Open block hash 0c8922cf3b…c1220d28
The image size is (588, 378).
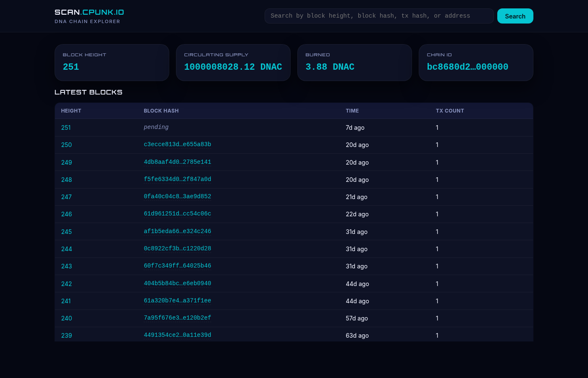pos(177,249)
